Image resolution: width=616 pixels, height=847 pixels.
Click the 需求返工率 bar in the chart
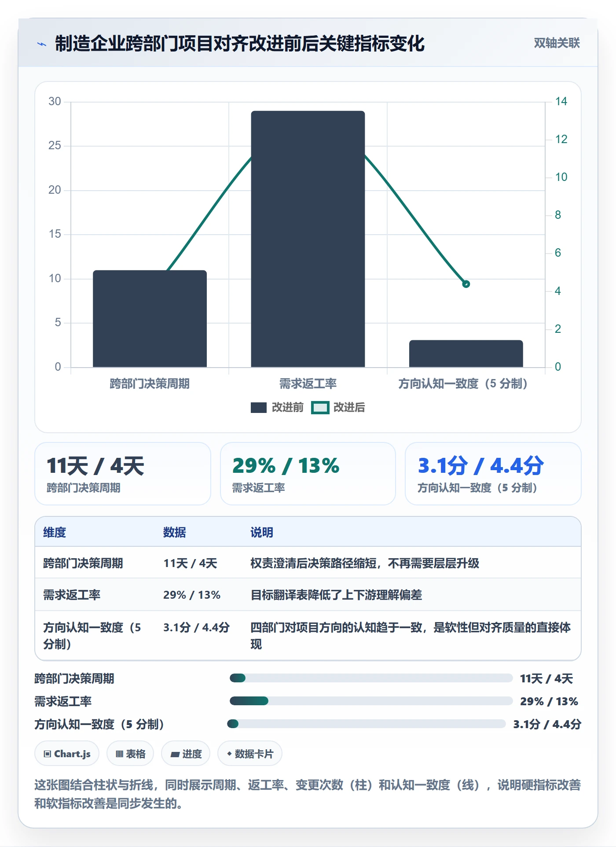pos(308,239)
